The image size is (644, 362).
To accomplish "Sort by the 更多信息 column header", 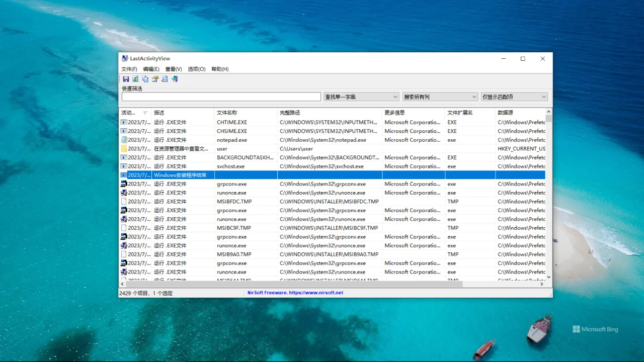I will point(414,113).
